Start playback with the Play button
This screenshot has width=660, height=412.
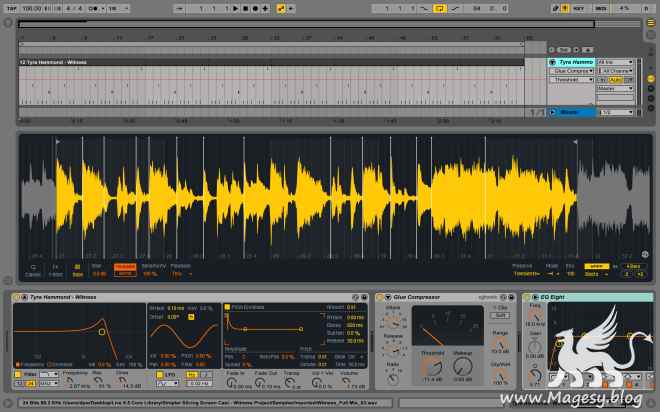coord(236,8)
